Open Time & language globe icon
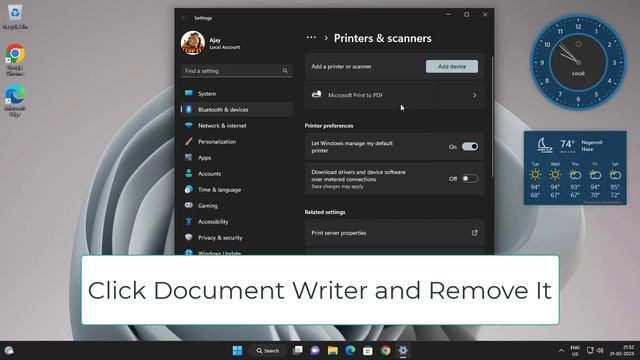The image size is (640, 360). pyautogui.click(x=189, y=189)
